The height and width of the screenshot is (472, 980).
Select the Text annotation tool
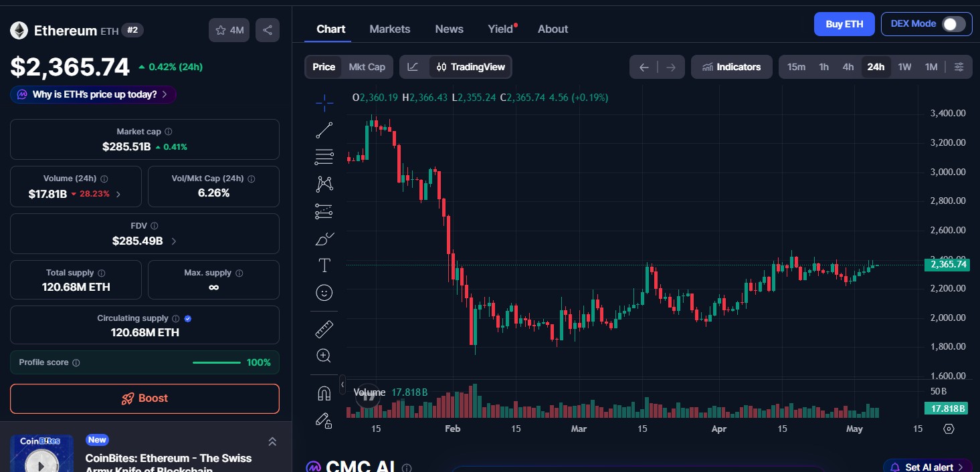pos(324,265)
